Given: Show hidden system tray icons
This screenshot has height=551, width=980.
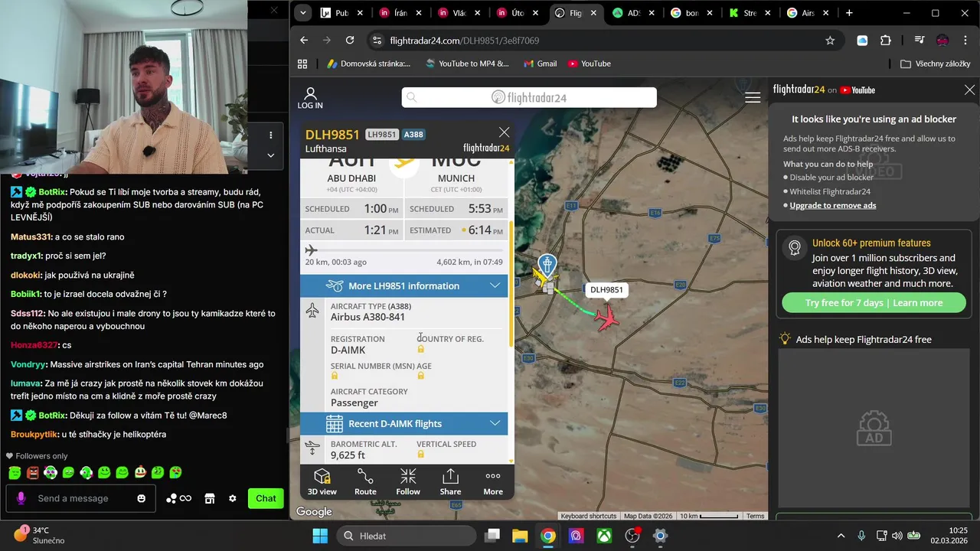Looking at the screenshot, I should (x=841, y=536).
